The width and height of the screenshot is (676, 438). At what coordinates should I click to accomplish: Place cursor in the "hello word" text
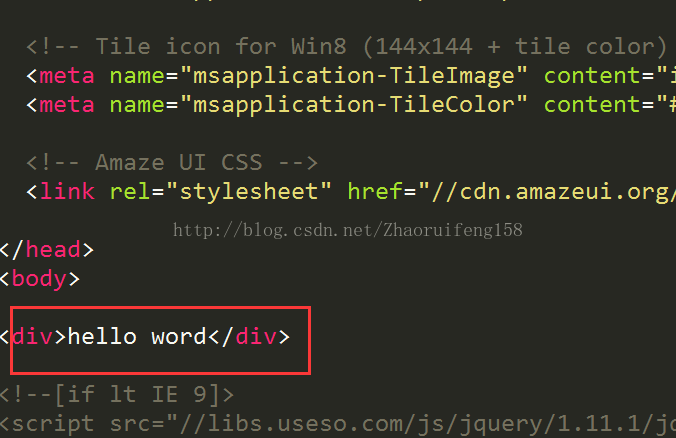137,336
